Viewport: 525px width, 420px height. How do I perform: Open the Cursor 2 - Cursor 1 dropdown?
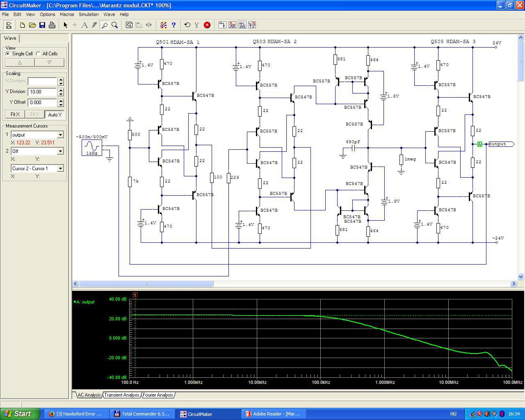tap(60, 169)
